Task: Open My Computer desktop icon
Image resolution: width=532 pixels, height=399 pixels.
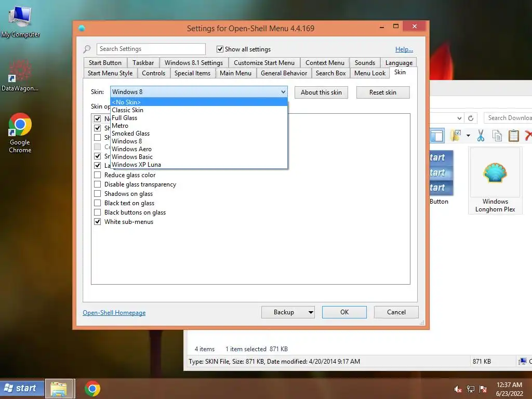Action: click(20, 21)
